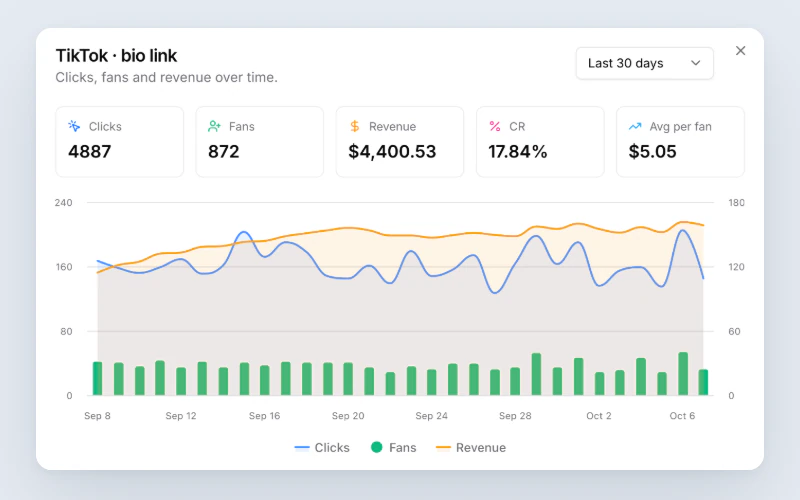This screenshot has width=800, height=500.
Task: Click the Clicks cursor icon
Action: [x=74, y=126]
